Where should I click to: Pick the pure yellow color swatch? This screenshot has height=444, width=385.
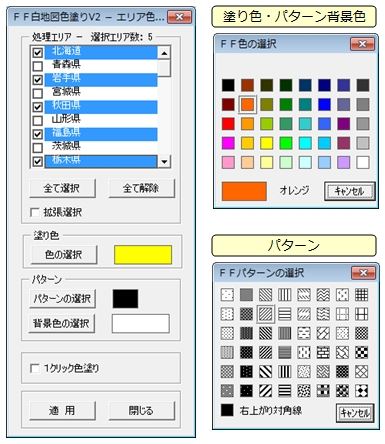click(x=267, y=143)
